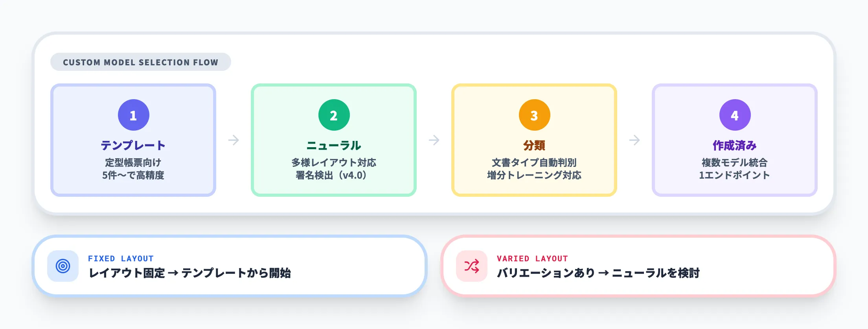The width and height of the screenshot is (868, 329).
Task: Click the VARIED LAYOUT label
Action: coord(532,259)
